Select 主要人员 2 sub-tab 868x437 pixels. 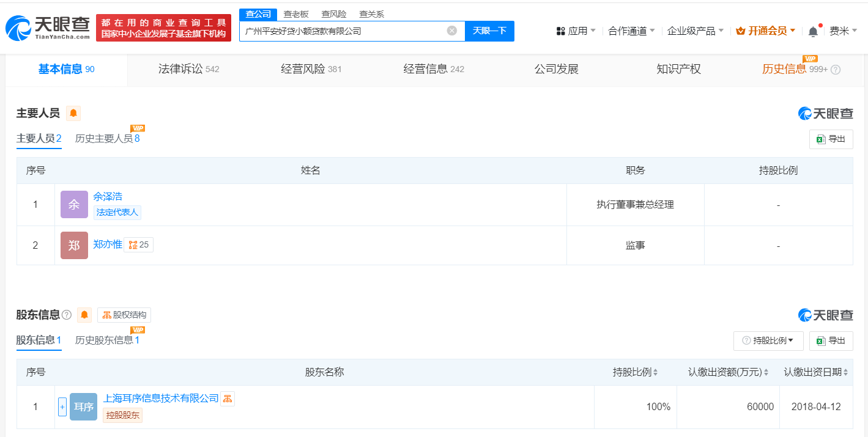39,139
